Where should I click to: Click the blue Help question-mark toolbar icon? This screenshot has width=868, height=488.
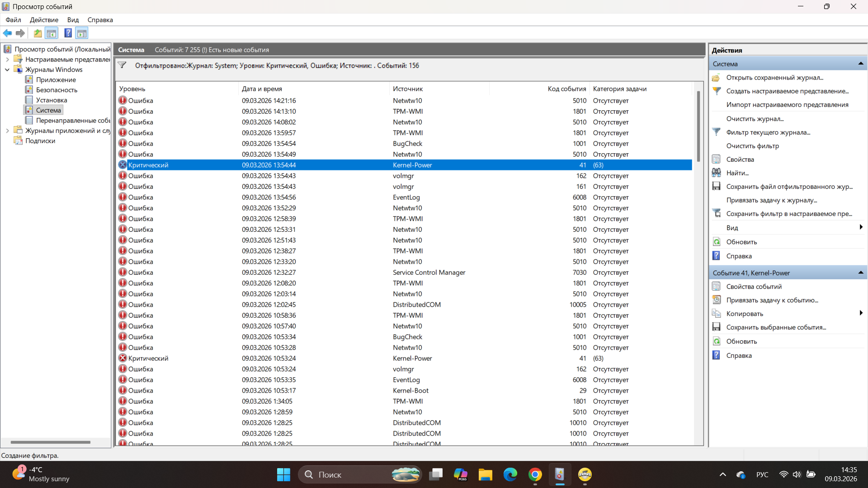coord(68,33)
